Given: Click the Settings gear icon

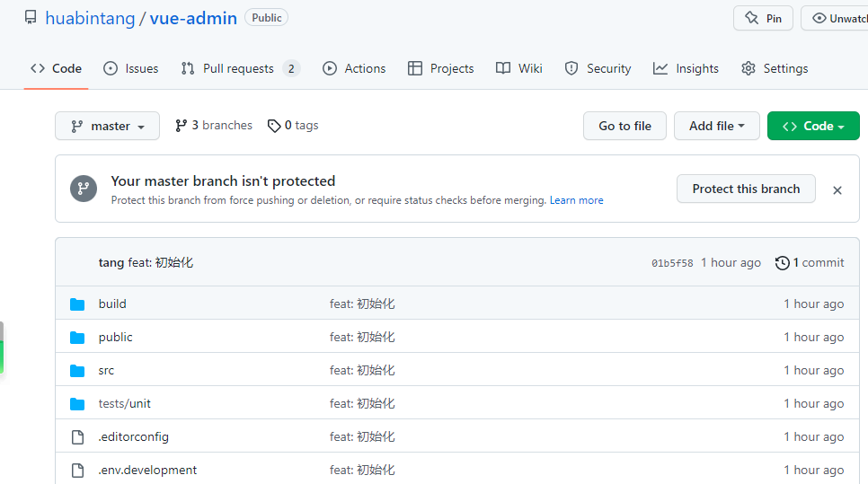Looking at the screenshot, I should click(x=748, y=68).
